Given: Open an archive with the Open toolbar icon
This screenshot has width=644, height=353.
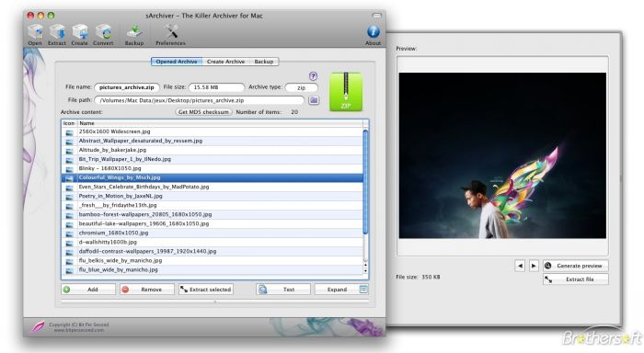Looking at the screenshot, I should pyautogui.click(x=35, y=35).
